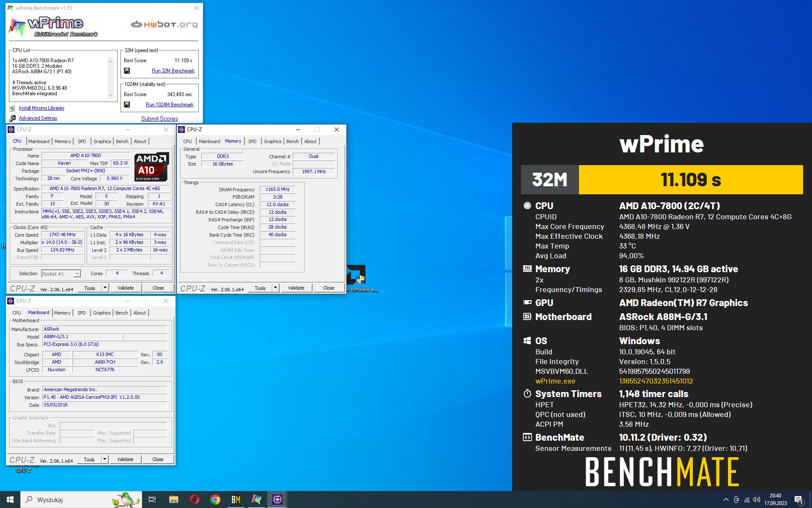Switch to CPU tab in CPU-Z Mainboard window
Viewport: 812px width, 508px height.
point(17,313)
